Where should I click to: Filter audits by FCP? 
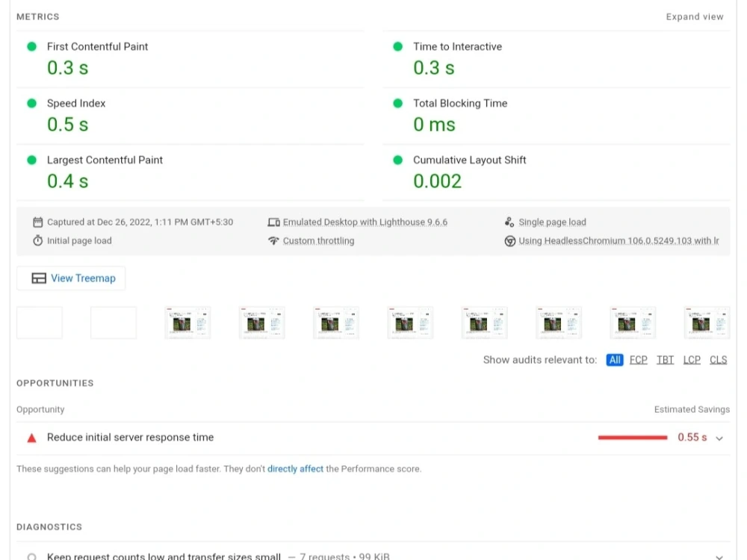639,360
